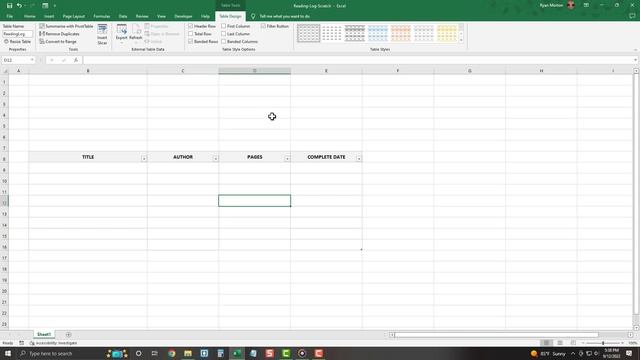
Task: Click the Insert Function fx icon
Action: (76, 60)
